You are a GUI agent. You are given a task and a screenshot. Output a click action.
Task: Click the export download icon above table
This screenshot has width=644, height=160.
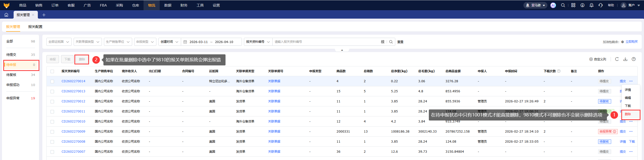tap(625, 59)
